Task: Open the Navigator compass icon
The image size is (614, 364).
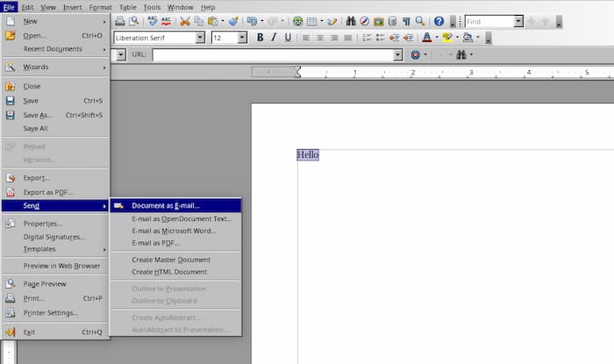Action: (x=364, y=21)
